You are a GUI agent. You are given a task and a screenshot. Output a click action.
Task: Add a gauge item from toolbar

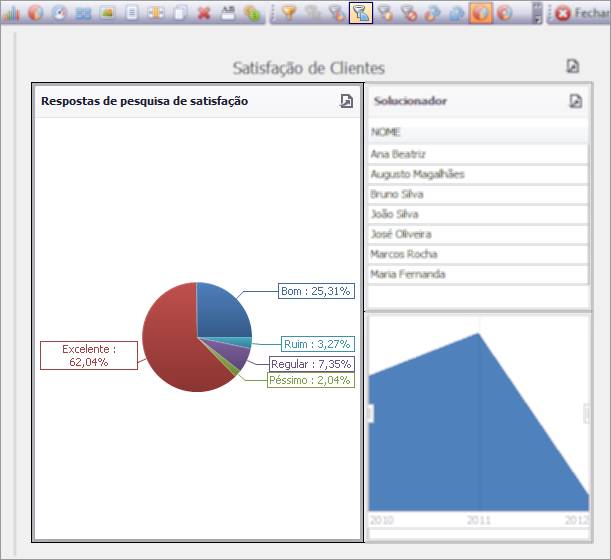(59, 13)
